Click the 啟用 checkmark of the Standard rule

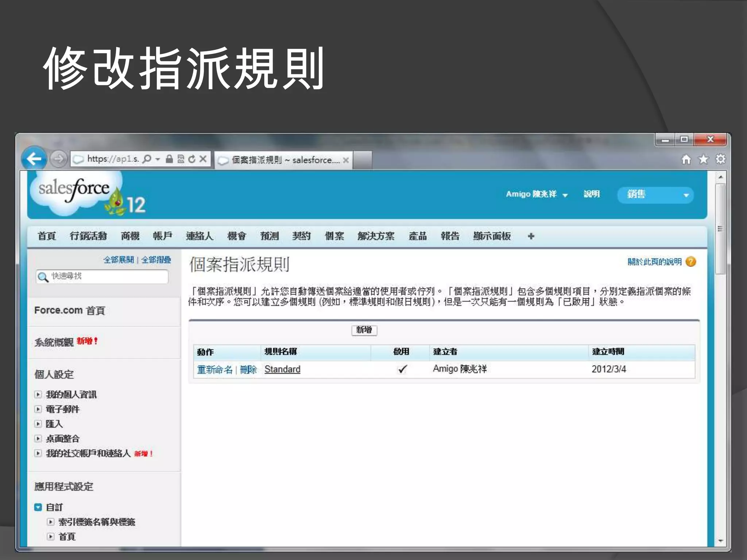[402, 369]
